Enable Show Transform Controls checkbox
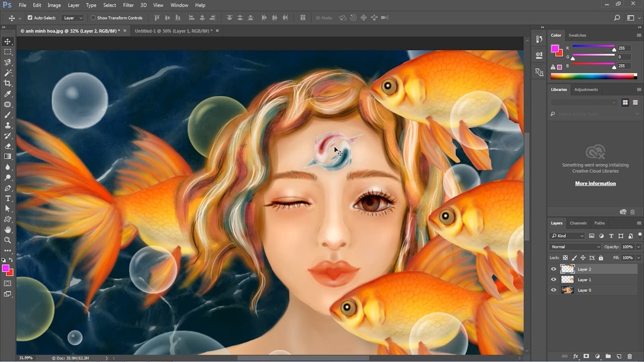 coord(93,18)
